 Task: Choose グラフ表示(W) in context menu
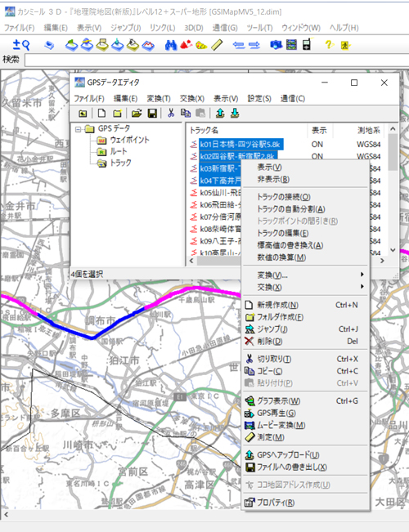click(306, 401)
